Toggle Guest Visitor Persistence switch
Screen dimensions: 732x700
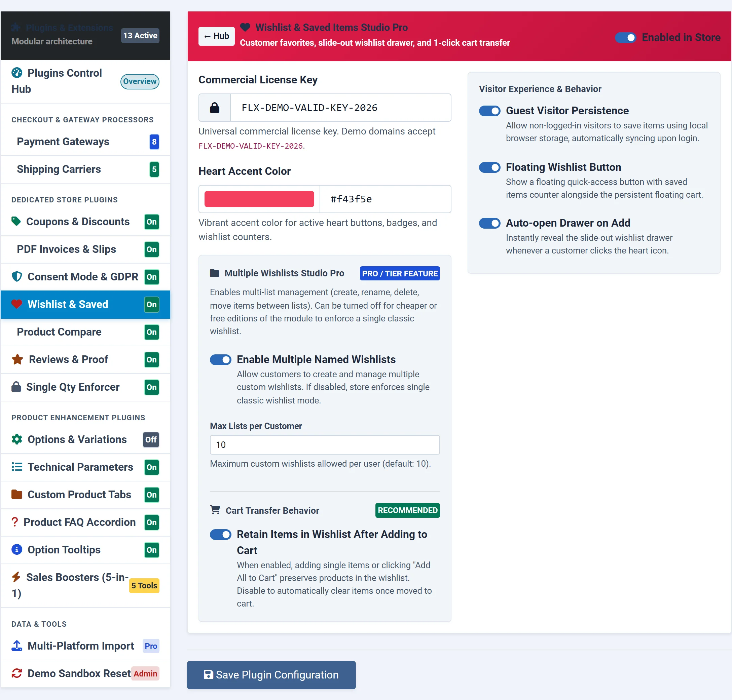(x=489, y=111)
